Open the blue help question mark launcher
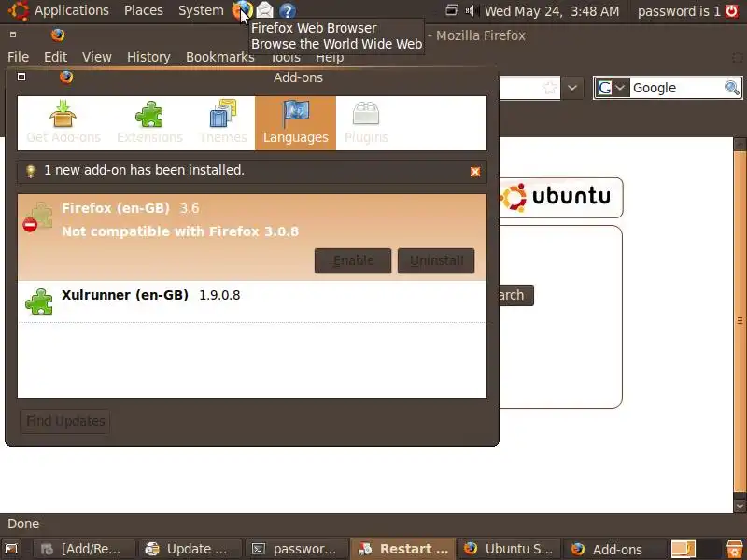Viewport: 747px width, 560px height. tap(288, 10)
